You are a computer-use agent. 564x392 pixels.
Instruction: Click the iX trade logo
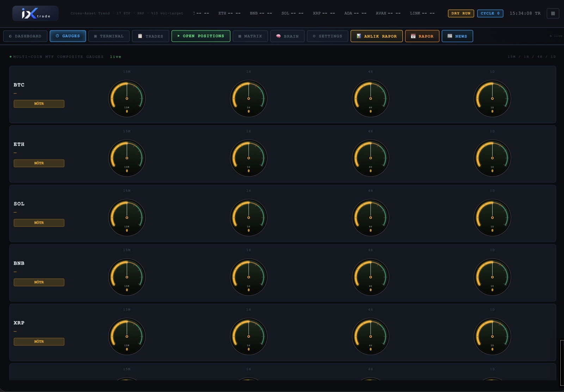pos(35,13)
